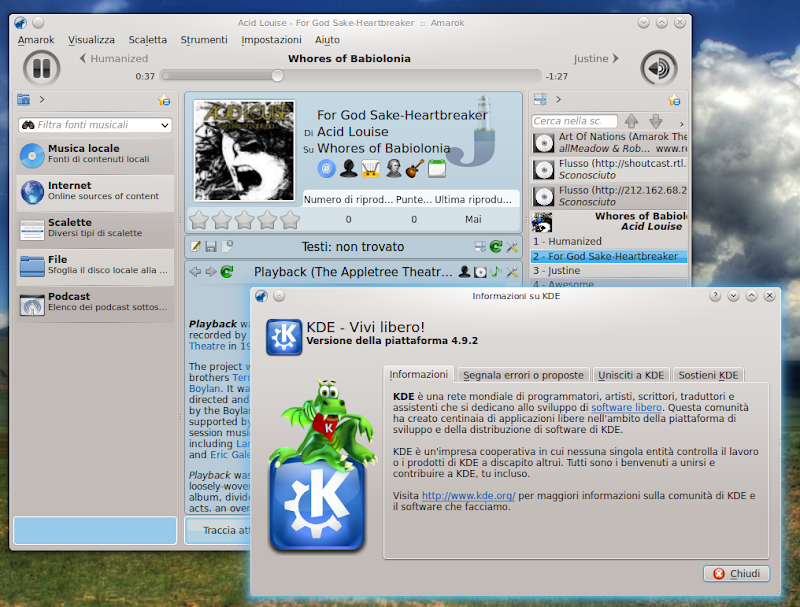Open Musica locale source

coord(95,155)
